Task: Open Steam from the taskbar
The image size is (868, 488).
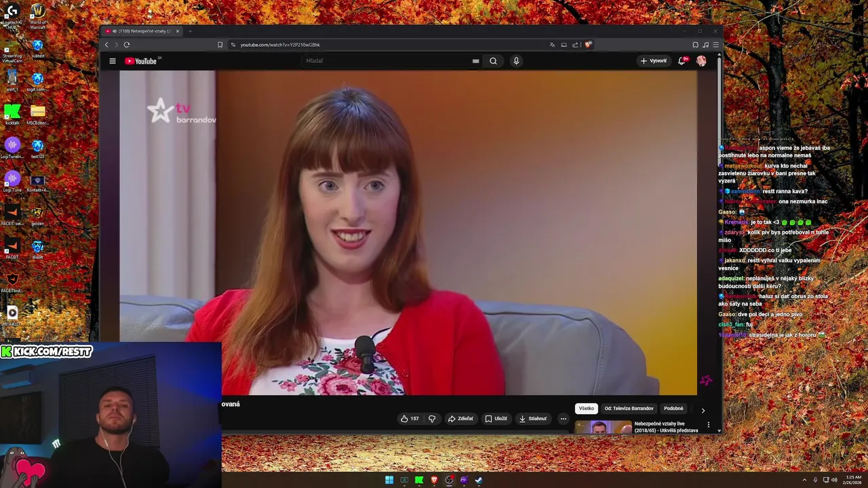Action: point(478,480)
